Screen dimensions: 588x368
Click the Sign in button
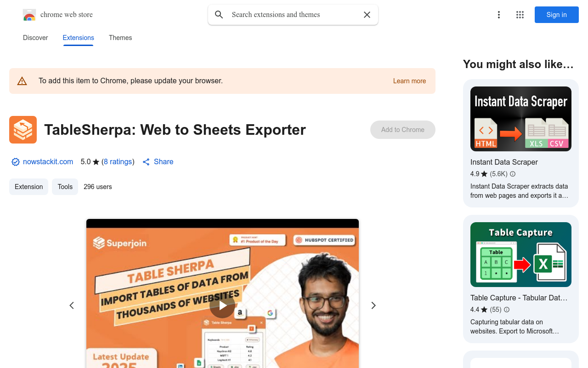click(557, 15)
